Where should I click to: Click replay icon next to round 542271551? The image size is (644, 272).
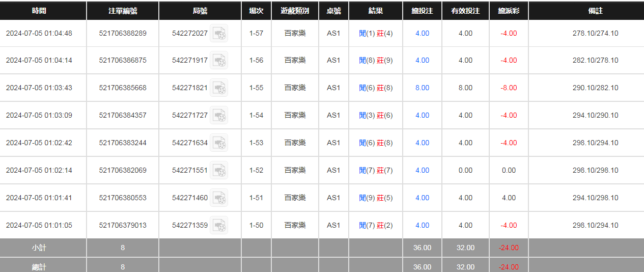click(219, 171)
